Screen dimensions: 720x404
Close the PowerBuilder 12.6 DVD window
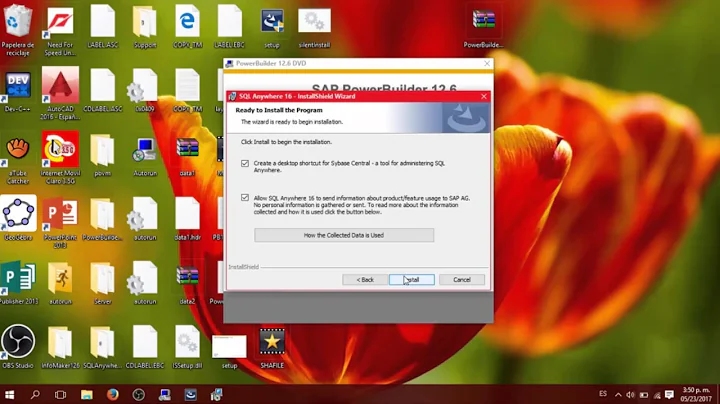[487, 63]
